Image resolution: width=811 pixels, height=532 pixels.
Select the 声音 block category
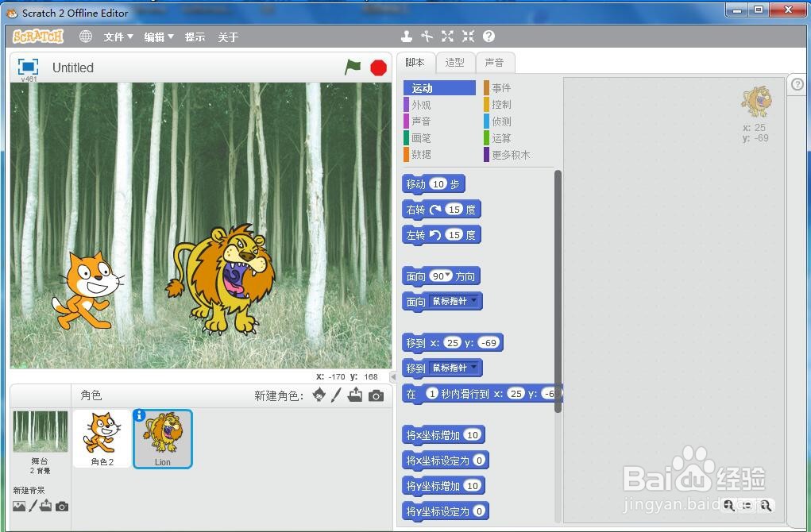439,121
